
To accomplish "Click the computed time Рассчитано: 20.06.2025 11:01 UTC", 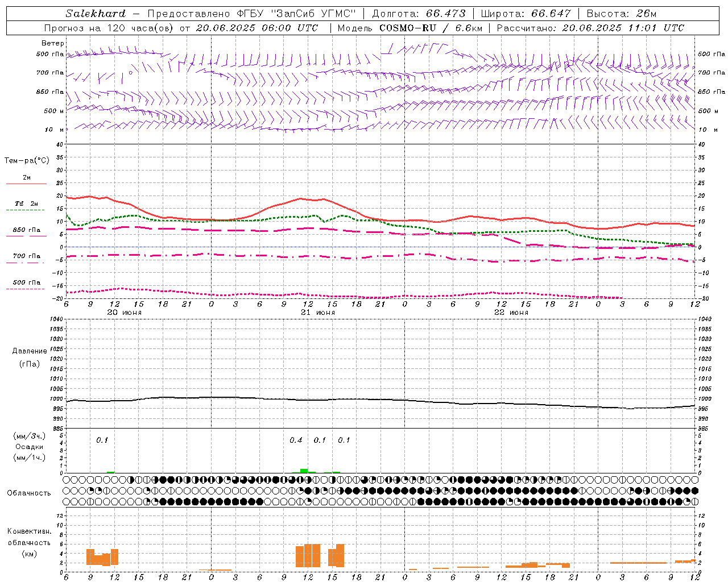I will tap(590, 28).
